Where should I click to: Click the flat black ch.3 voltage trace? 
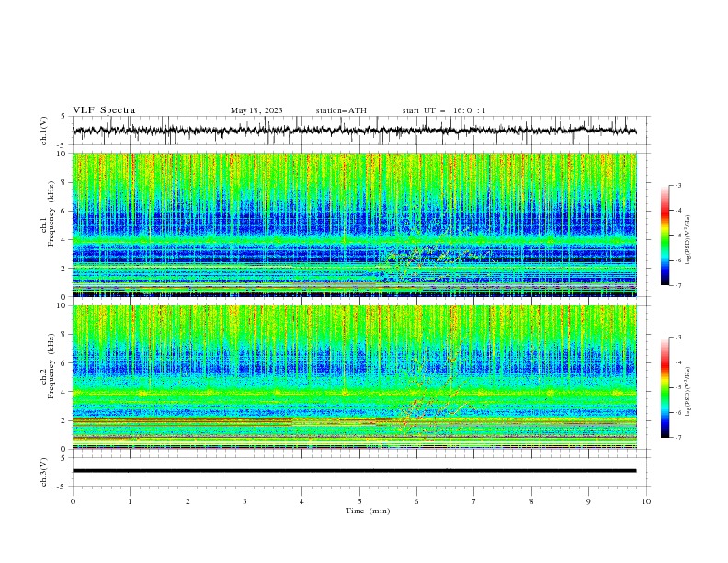(x=354, y=471)
